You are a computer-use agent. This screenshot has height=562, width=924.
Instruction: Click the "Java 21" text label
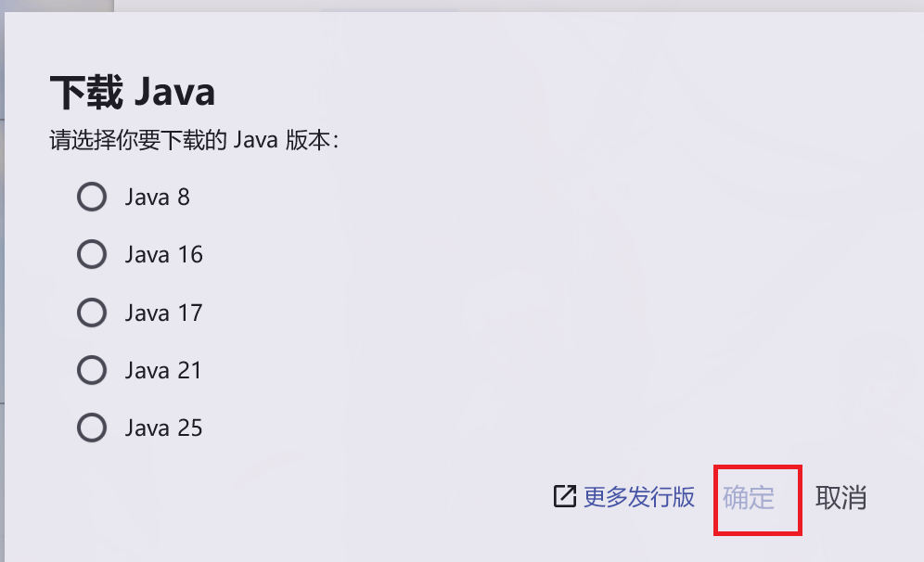pos(163,370)
